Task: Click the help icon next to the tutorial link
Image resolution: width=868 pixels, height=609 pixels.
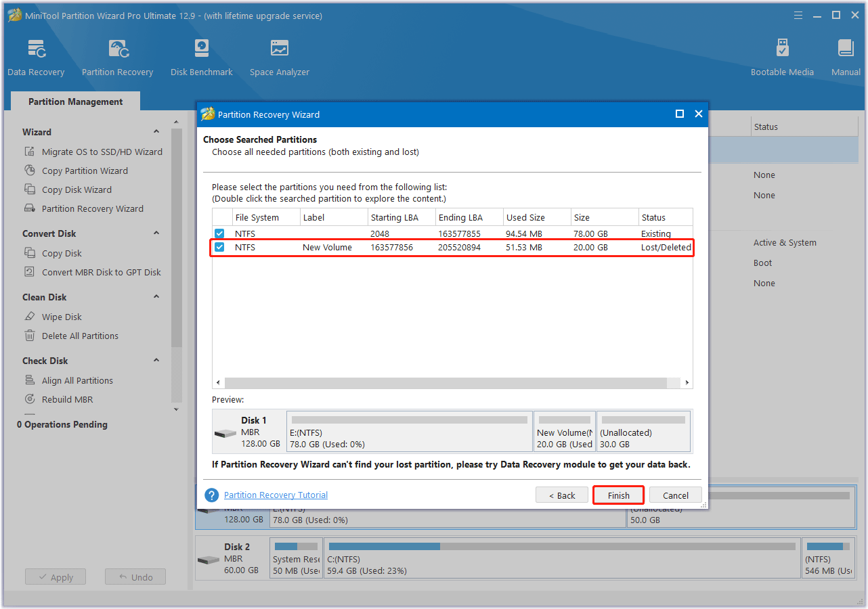Action: tap(211, 495)
